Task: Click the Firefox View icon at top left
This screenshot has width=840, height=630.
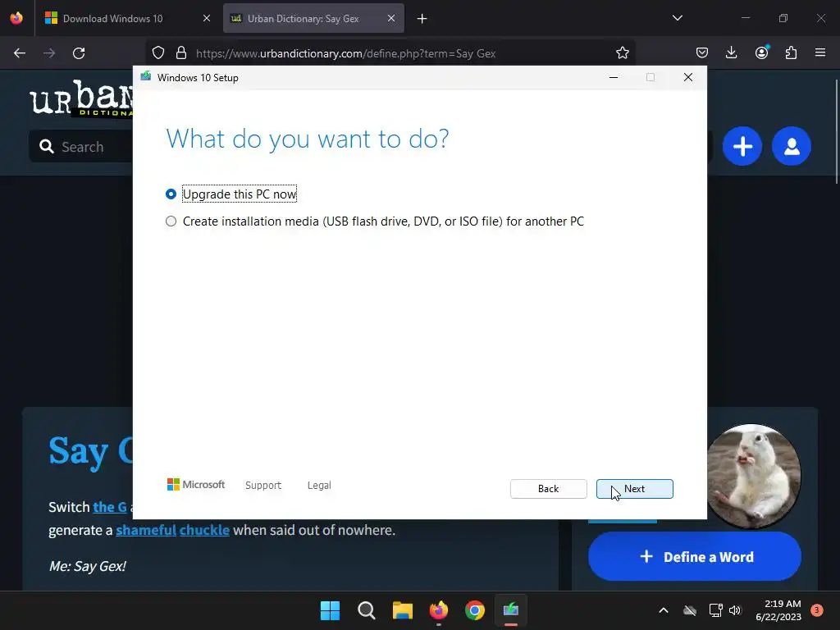Action: pos(16,18)
